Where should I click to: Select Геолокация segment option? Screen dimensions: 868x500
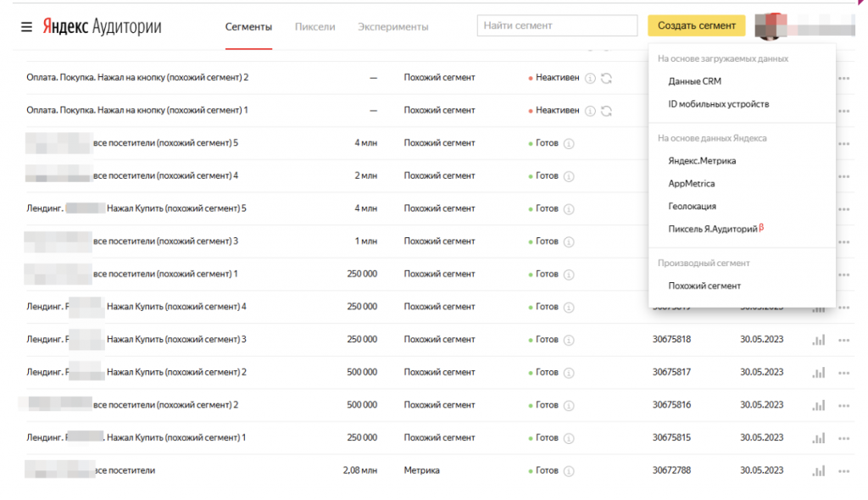coord(692,206)
